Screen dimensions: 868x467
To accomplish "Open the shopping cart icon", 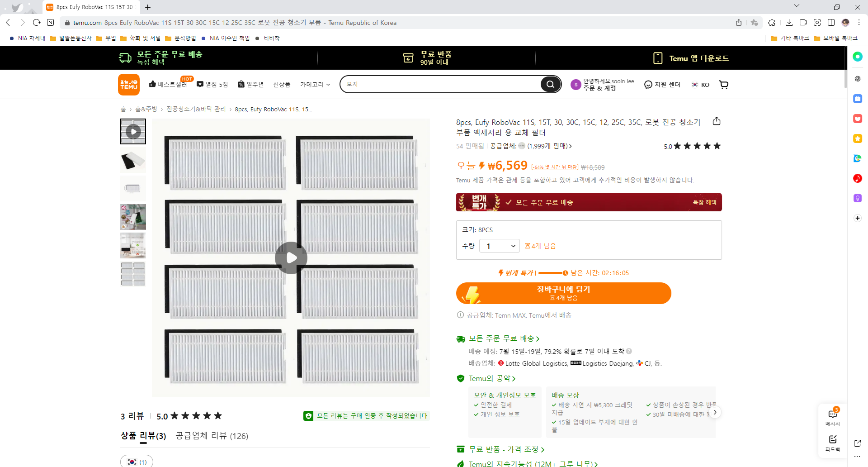I will click(723, 85).
